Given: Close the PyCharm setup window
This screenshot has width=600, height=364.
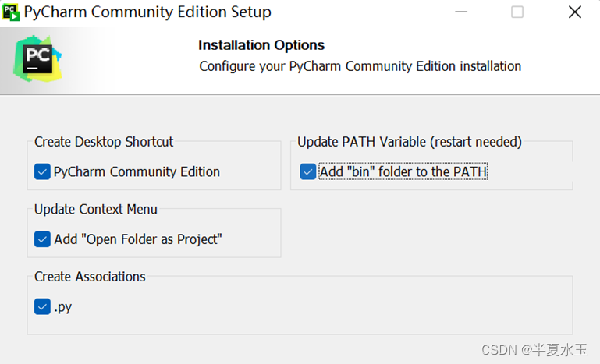Looking at the screenshot, I should pos(575,12).
